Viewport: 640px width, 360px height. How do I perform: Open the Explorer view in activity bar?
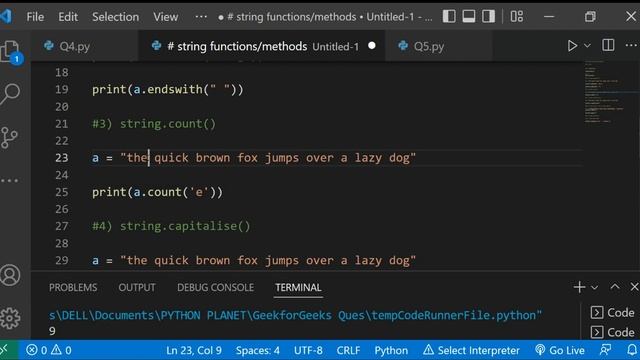tap(10, 52)
